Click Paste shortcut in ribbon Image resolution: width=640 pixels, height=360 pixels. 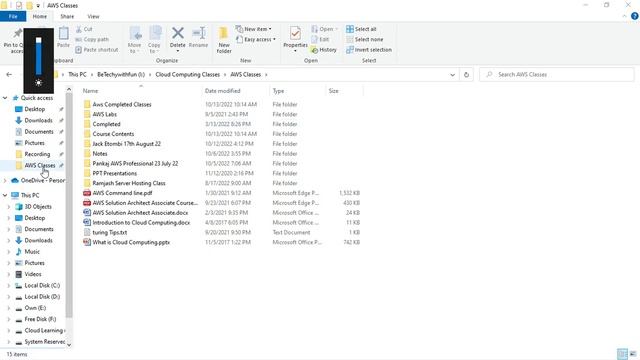pyautogui.click(x=97, y=50)
